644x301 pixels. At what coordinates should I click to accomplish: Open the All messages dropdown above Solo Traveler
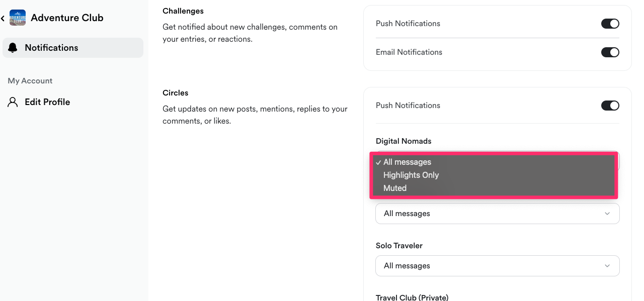(x=497, y=214)
